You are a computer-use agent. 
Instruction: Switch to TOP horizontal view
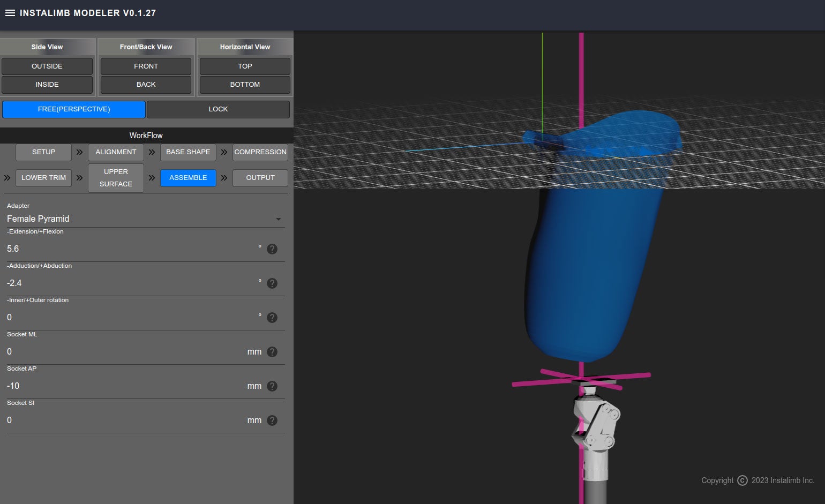245,66
